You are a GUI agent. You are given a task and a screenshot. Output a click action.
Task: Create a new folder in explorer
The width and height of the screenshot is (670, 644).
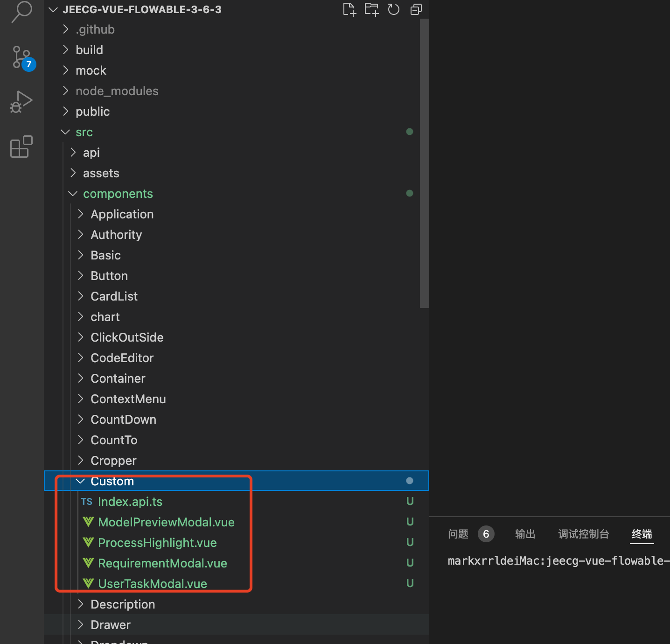click(x=371, y=9)
